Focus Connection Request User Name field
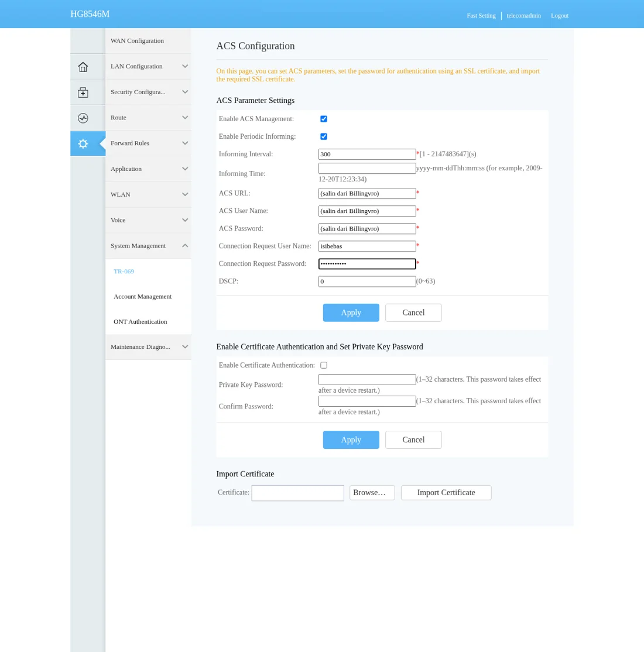 [367, 246]
